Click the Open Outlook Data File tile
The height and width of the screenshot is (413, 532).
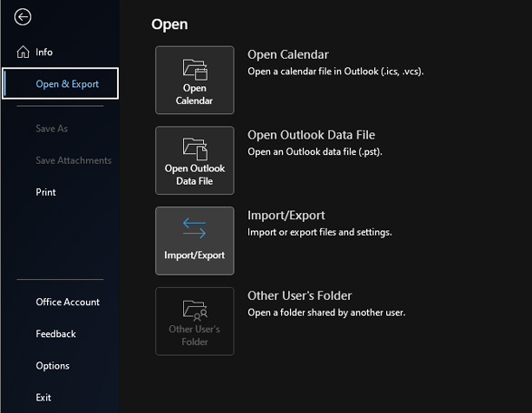coord(195,160)
